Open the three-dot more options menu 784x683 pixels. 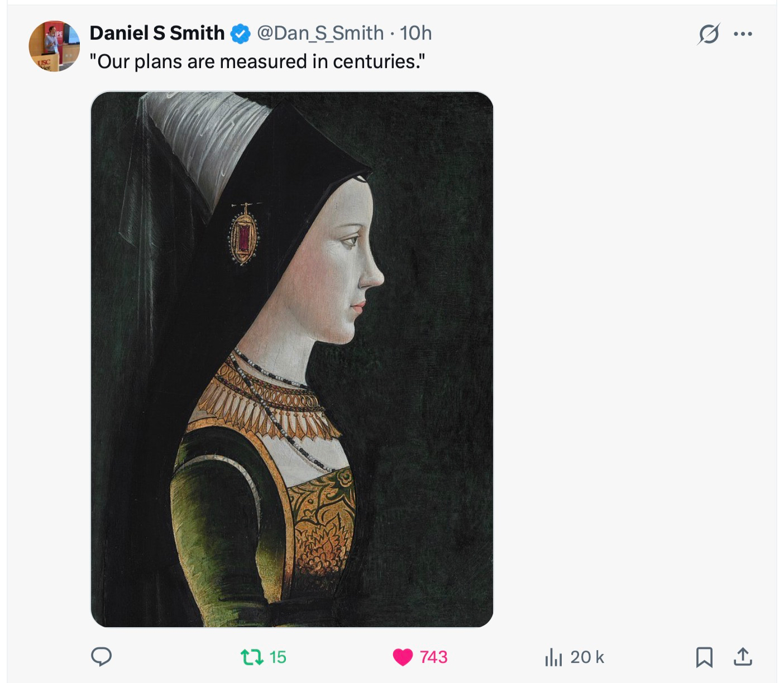pyautogui.click(x=743, y=34)
